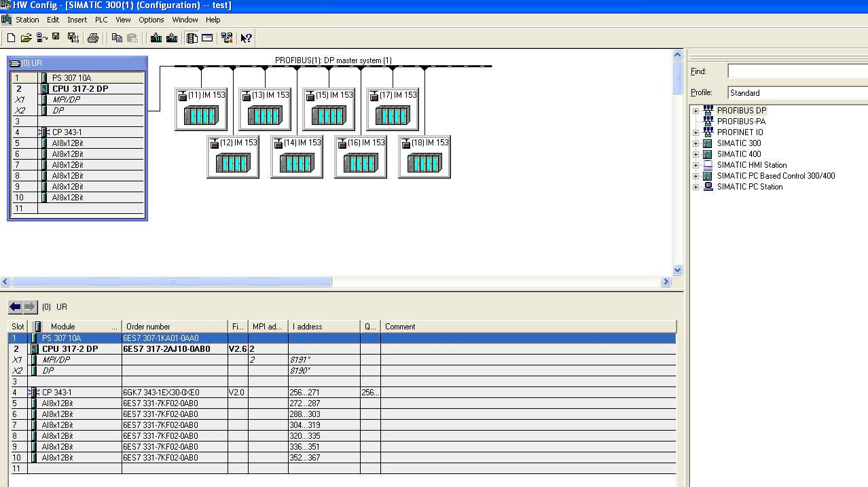Viewport: 868px width, 487px height.
Task: Select CPU 317-2 DP in the rack
Action: [x=79, y=89]
